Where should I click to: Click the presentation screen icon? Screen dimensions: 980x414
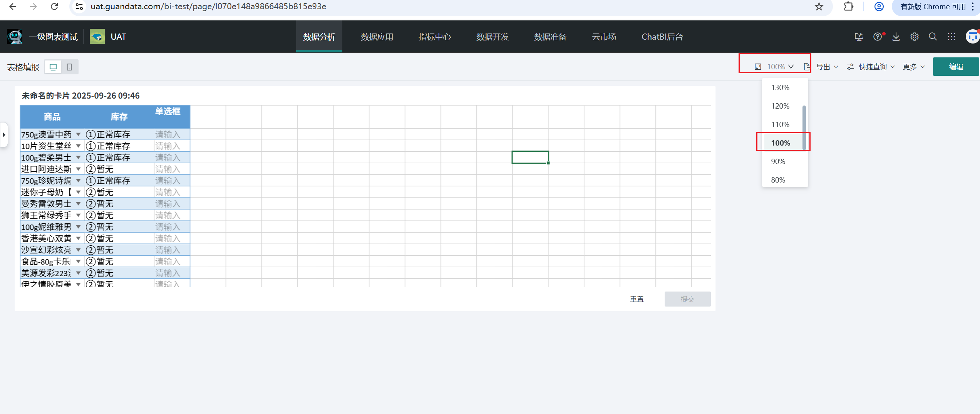click(859, 37)
